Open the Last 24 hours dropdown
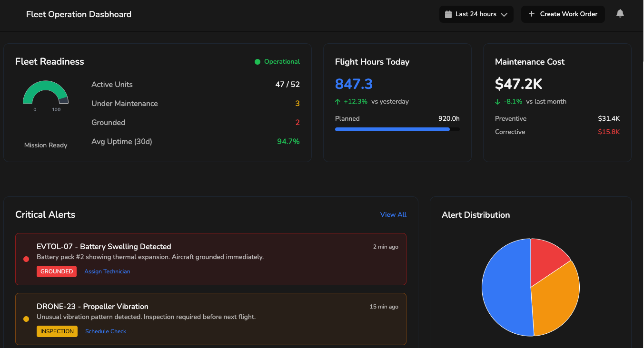Screen dimensions: 644x348 click(x=476, y=14)
